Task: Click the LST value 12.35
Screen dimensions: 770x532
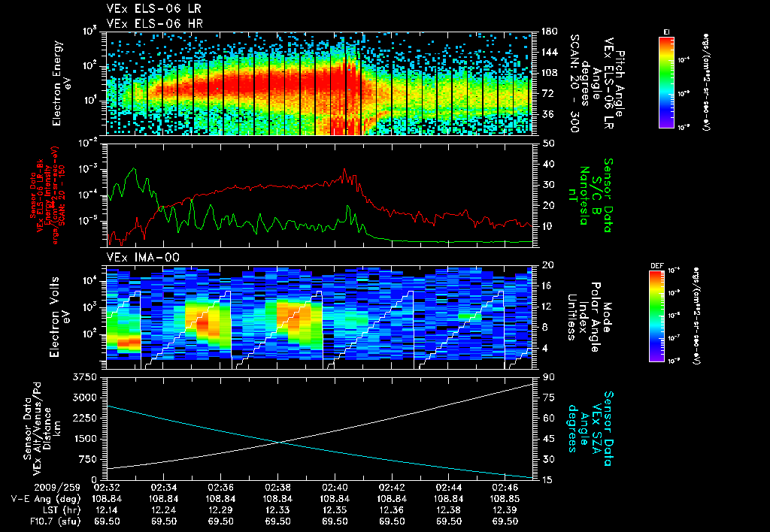Action: pyautogui.click(x=335, y=510)
